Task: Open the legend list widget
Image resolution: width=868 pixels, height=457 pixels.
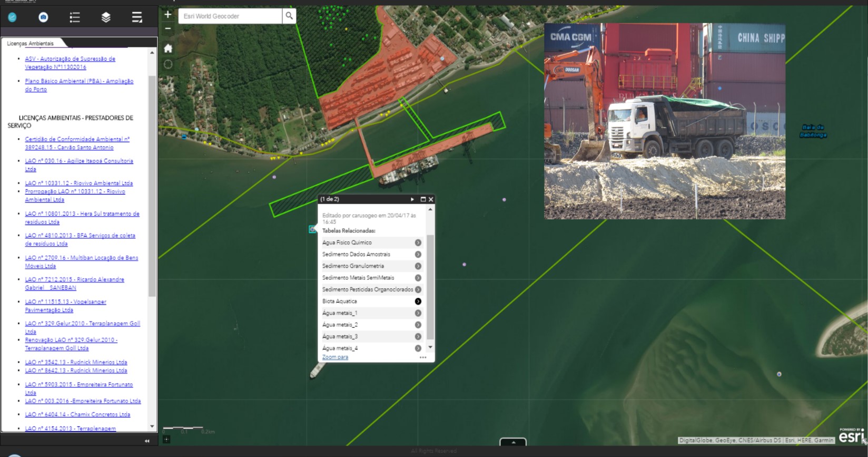Action: pyautogui.click(x=75, y=17)
